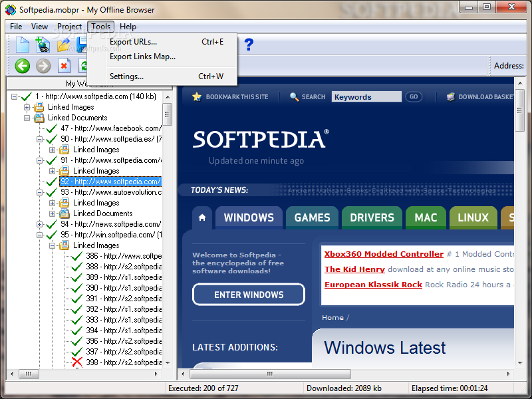Viewport: 532px width, 399px height.
Task: Click the green checkmark of item 47
Action: tap(52, 128)
